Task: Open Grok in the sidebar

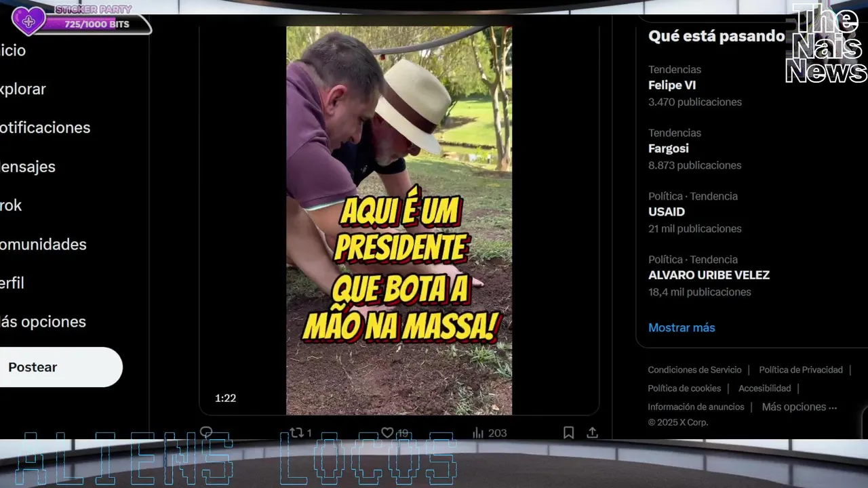Action: (x=11, y=205)
